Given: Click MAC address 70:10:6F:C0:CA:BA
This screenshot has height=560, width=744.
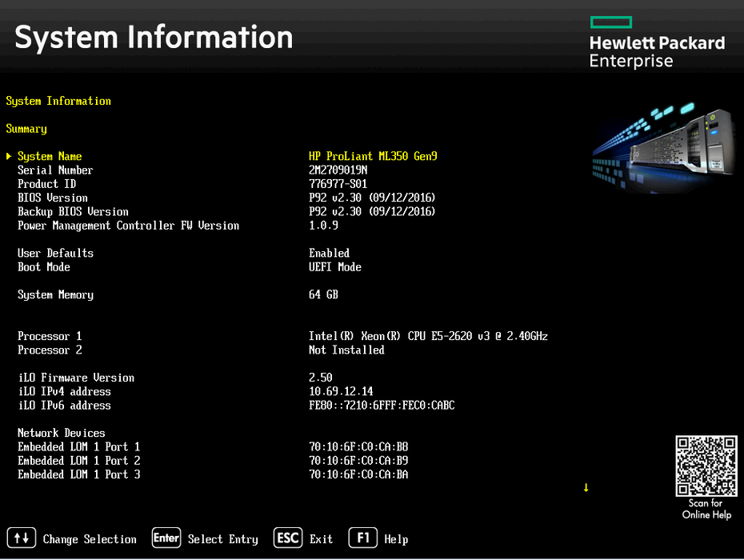Looking at the screenshot, I should pos(358,474).
